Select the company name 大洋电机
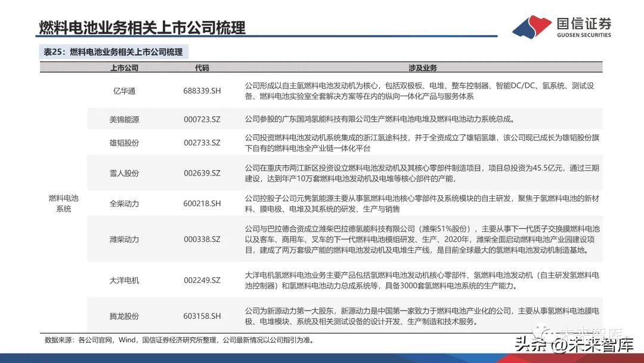 124,281
